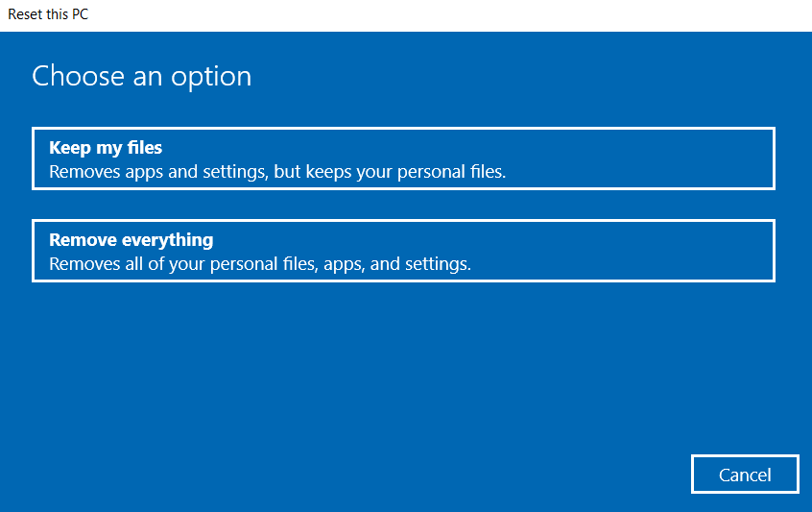Click the 'Choose an option' heading

coord(142,77)
